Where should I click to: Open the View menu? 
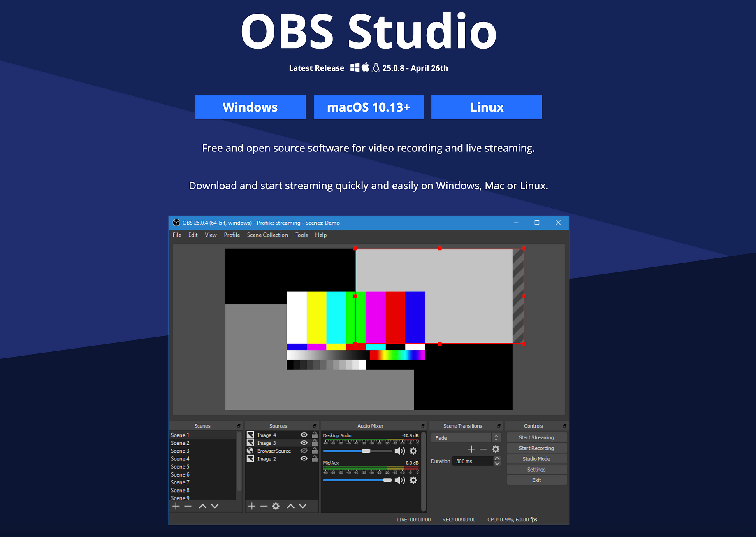(x=211, y=235)
